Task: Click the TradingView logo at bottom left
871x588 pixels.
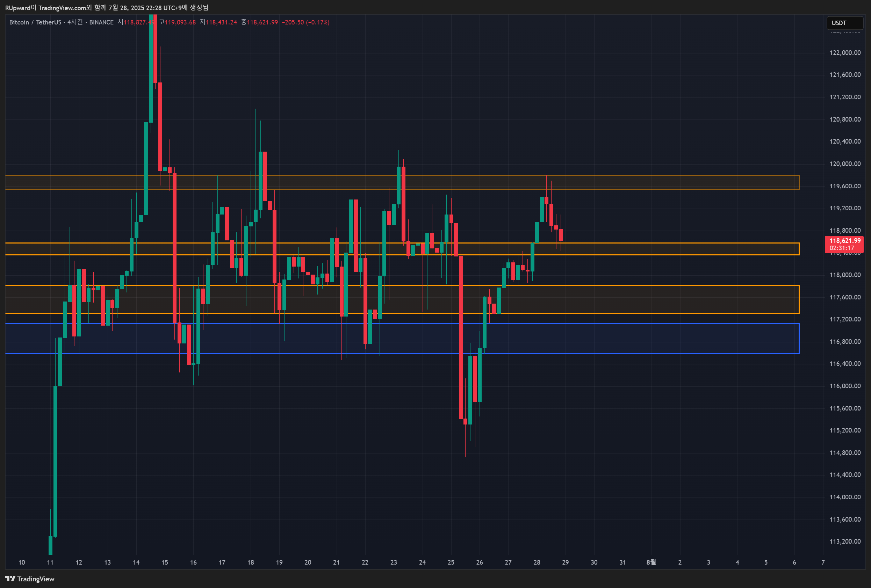Action: point(30,579)
